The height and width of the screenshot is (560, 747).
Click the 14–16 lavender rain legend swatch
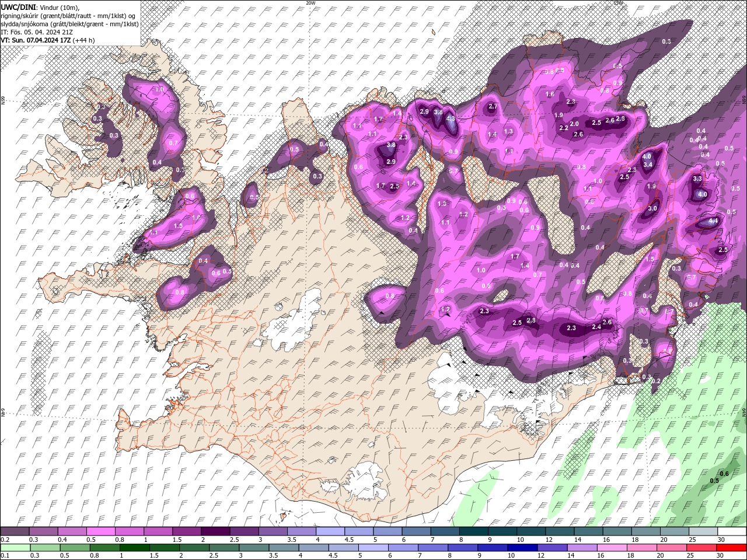tap(582, 548)
